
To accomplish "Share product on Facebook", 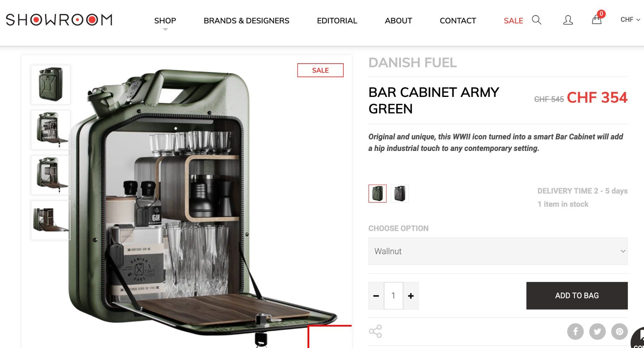I will tap(575, 331).
